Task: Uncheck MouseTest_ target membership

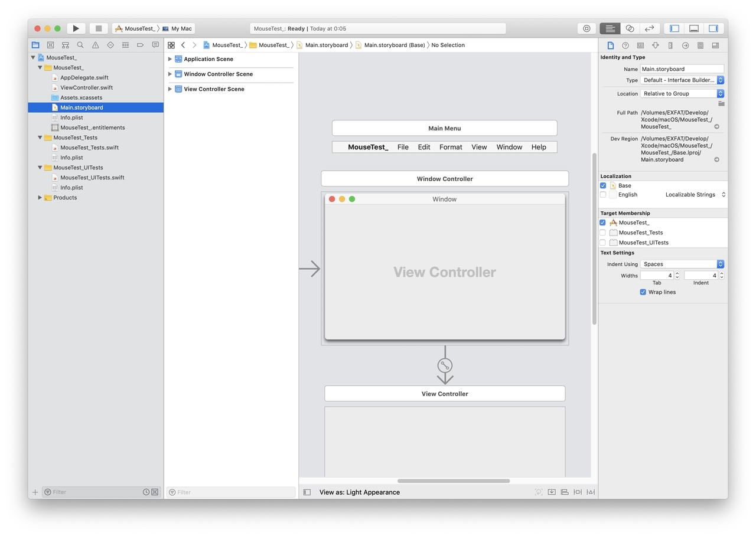Action: coord(603,223)
